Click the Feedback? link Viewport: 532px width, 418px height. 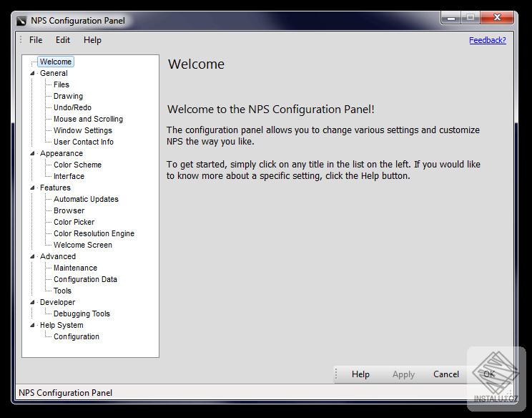point(487,40)
